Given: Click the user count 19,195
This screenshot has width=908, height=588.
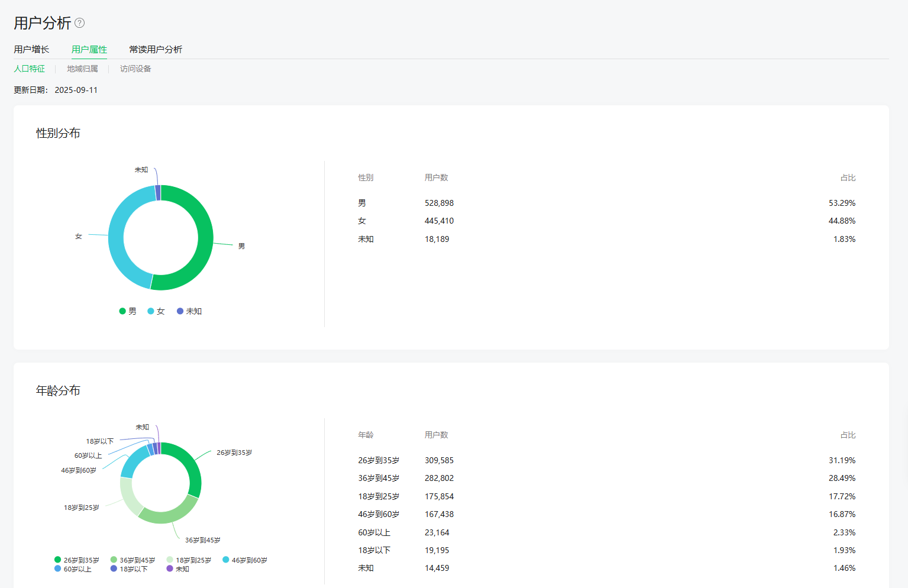Looking at the screenshot, I should [437, 550].
